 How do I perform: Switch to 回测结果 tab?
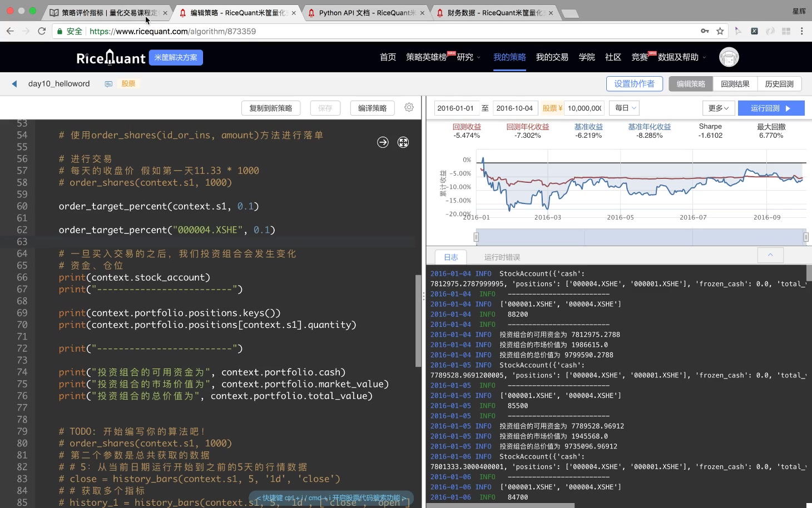(x=735, y=84)
